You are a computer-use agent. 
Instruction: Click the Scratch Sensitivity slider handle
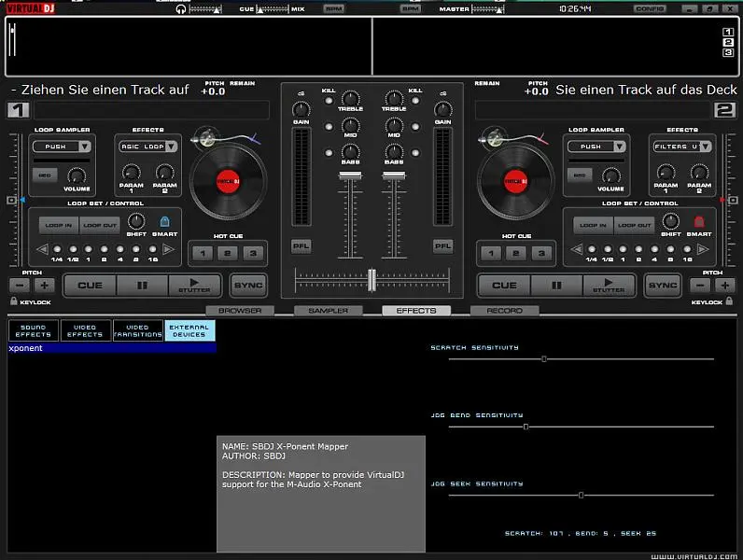pos(544,358)
